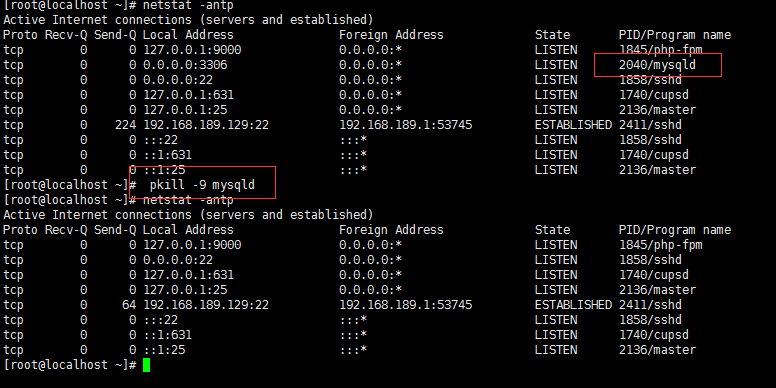776x388 pixels.
Task: Click the Send-Q value "64"
Action: pyautogui.click(x=129, y=305)
